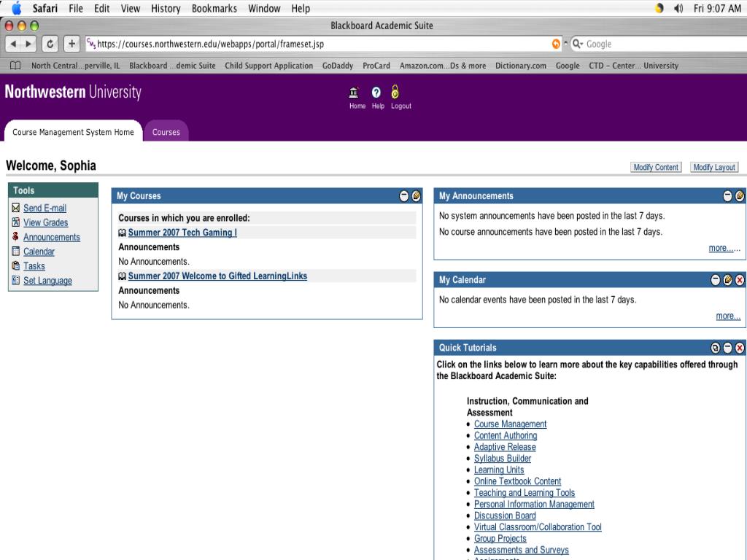Open the Calendar link in Tools
This screenshot has height=560, width=747.
click(x=39, y=252)
